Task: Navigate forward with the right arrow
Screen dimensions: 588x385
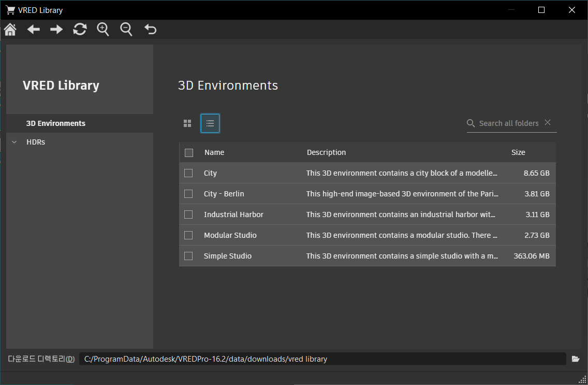Action: point(56,30)
